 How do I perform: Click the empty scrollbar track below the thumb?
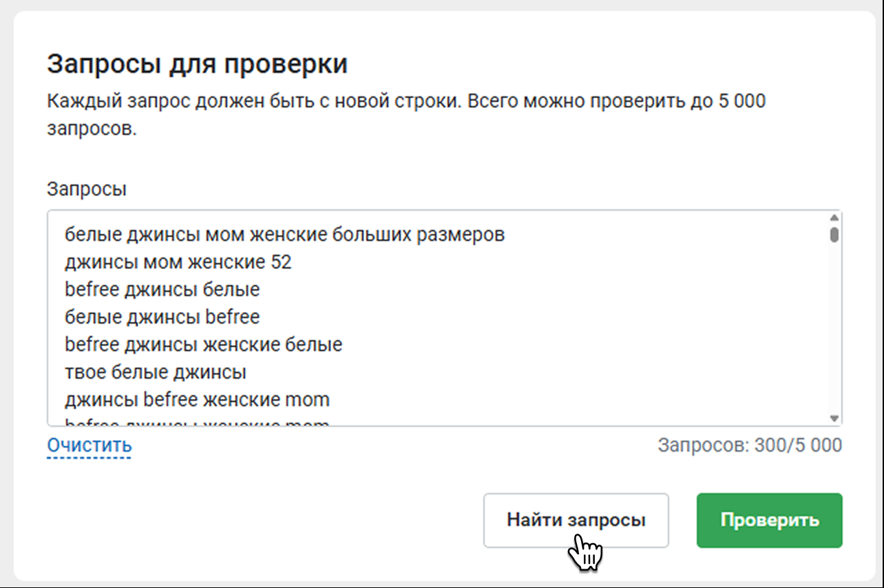(x=834, y=330)
